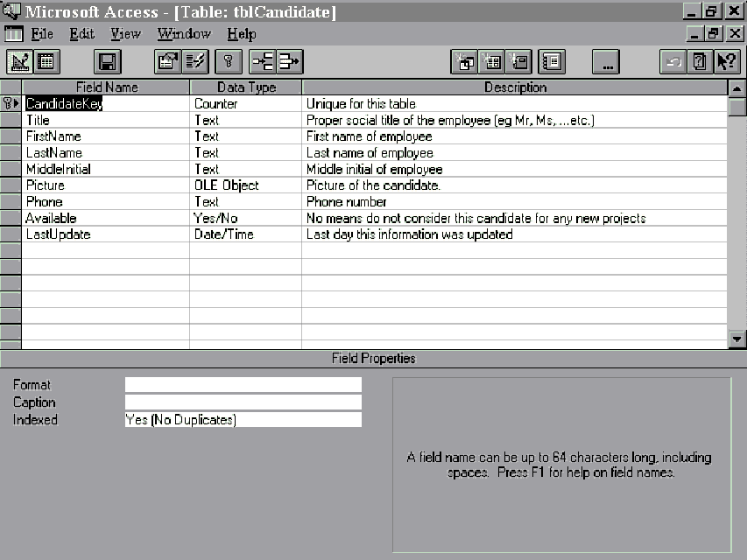The width and height of the screenshot is (747, 560).
Task: Click the Insert Row toolbar icon
Action: point(262,62)
